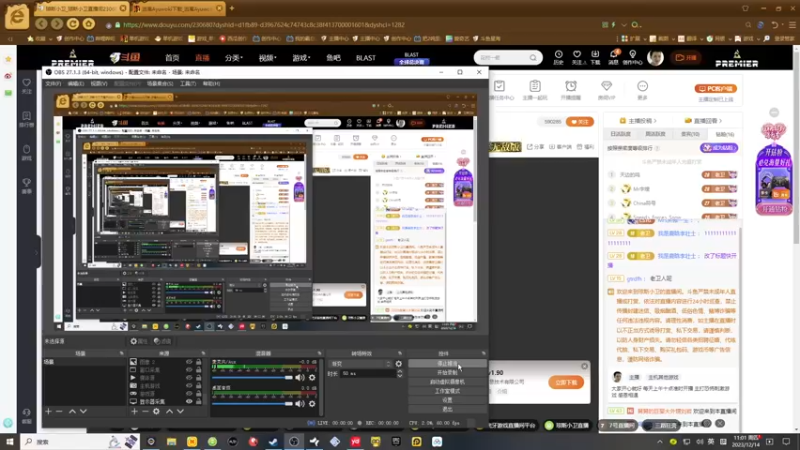Move the source up with the up arrow in the Sources panel
This screenshot has width=800, height=450.
click(169, 411)
